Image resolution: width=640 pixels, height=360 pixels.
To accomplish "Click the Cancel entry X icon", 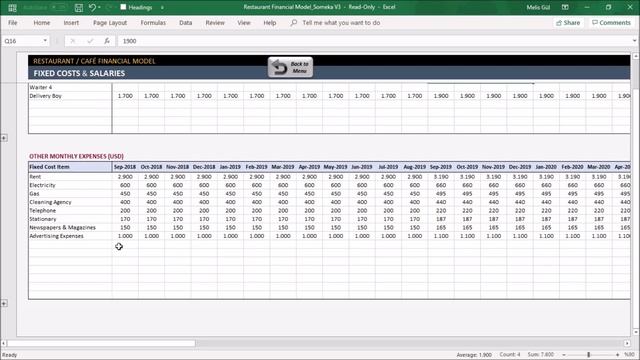I will point(73,41).
